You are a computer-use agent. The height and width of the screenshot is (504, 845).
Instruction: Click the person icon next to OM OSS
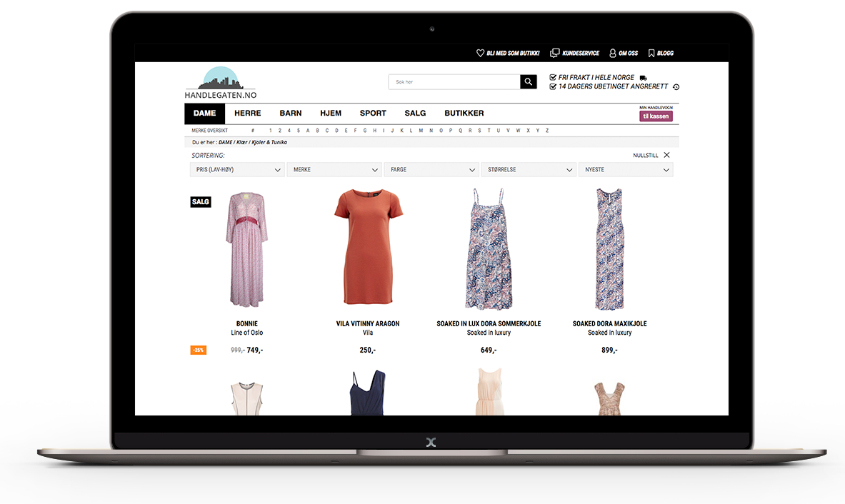tap(613, 53)
